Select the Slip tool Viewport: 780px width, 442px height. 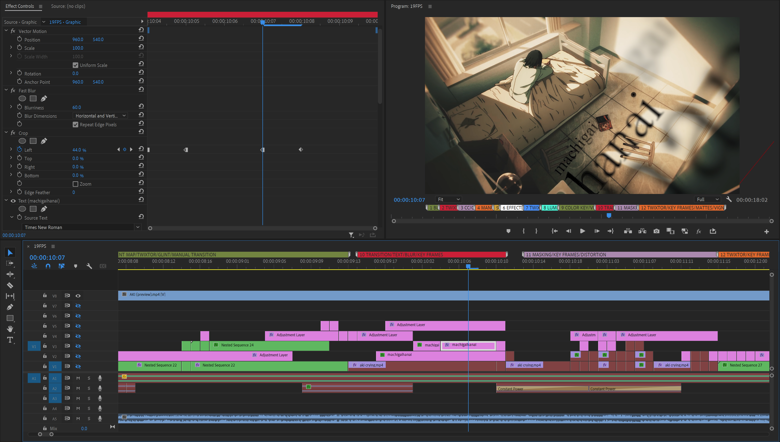pos(10,296)
